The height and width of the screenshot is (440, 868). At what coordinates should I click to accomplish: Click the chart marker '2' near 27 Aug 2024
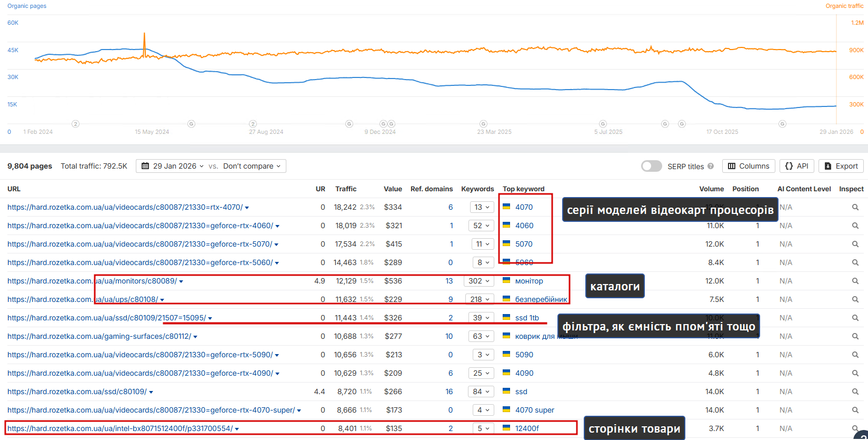coord(253,124)
